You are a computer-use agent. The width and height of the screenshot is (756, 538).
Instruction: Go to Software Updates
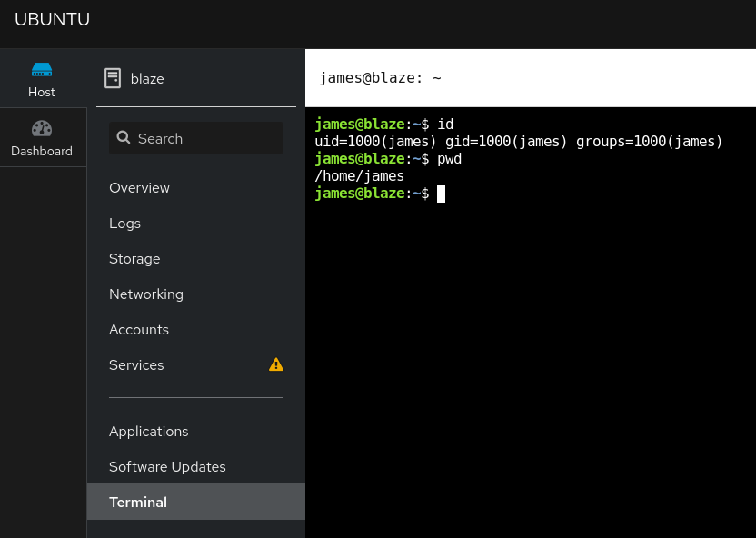pos(167,467)
